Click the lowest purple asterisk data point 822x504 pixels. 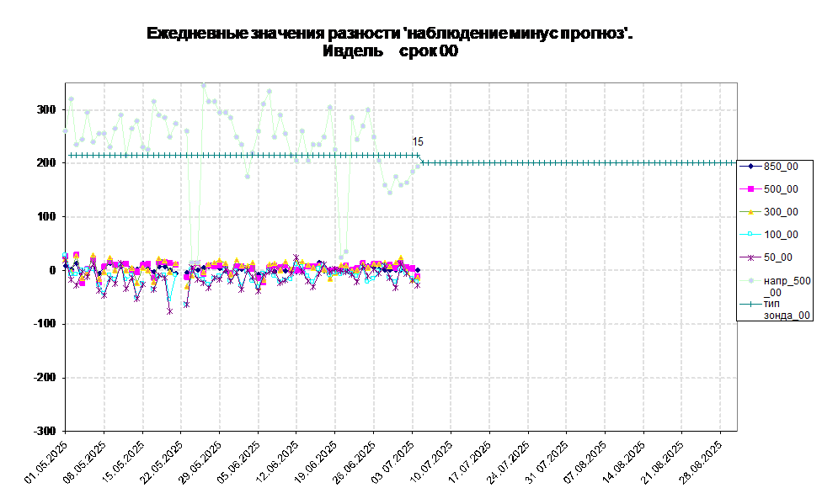pos(169,311)
